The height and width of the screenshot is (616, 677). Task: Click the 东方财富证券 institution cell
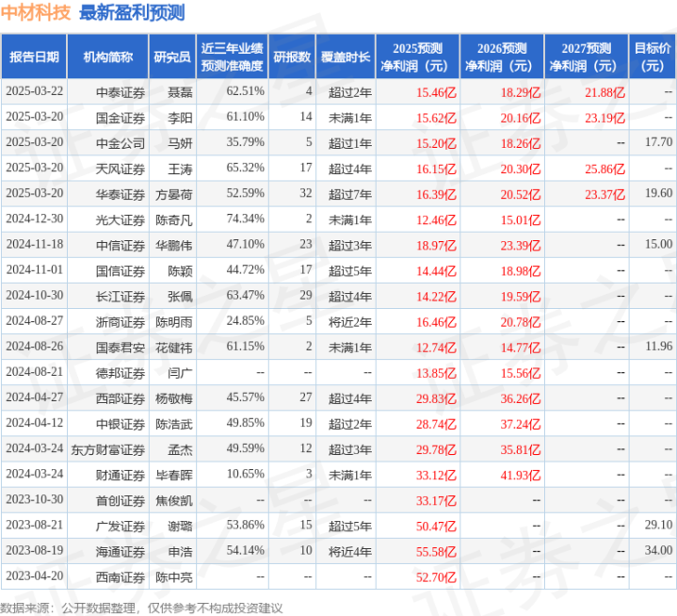(108, 449)
